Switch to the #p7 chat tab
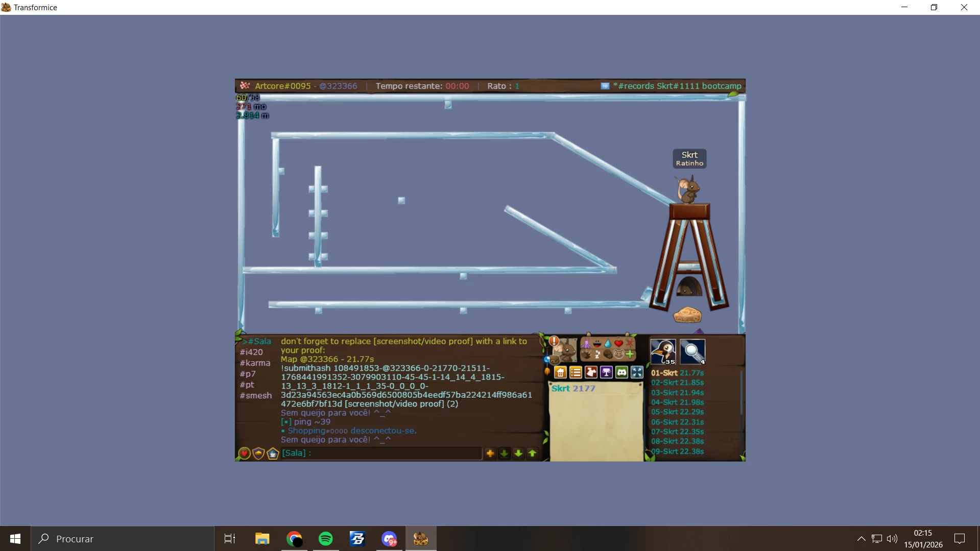980x551 pixels. pyautogui.click(x=248, y=374)
